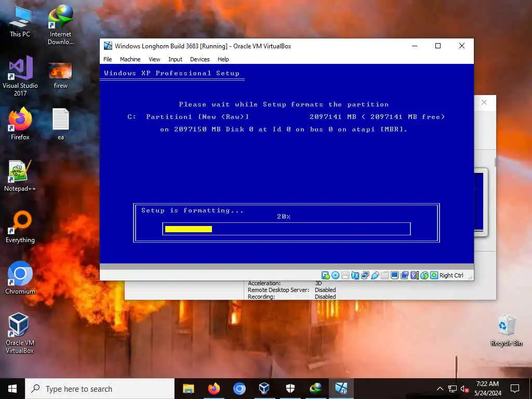Screen dimensions: 532x399
Task: Select Notepad++ desktop shortcut
Action: 20,176
